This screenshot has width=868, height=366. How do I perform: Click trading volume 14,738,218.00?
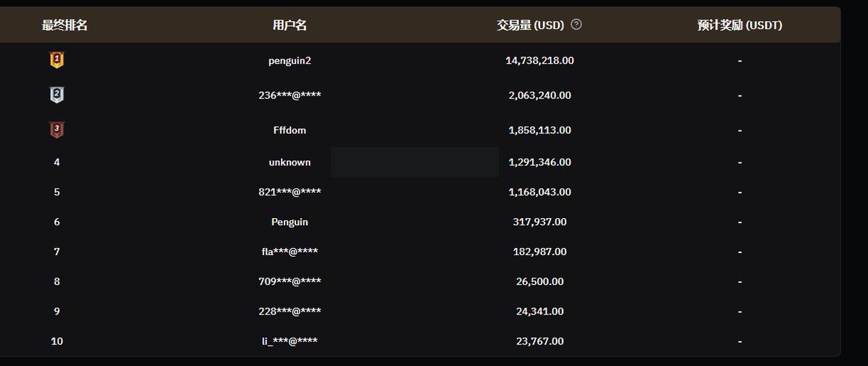tap(540, 60)
